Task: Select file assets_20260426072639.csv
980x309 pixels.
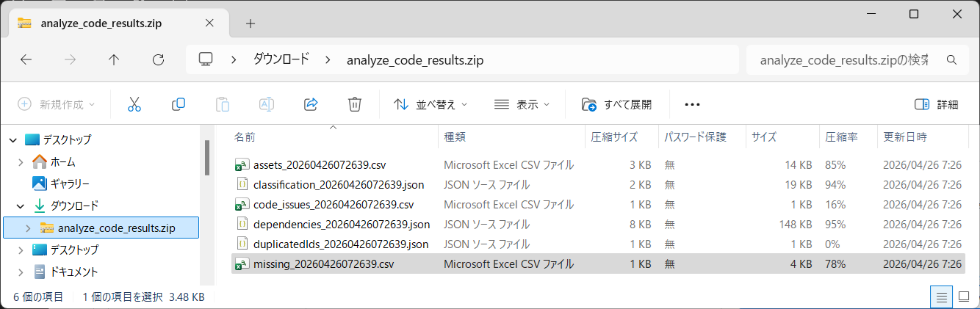Action: coord(320,164)
